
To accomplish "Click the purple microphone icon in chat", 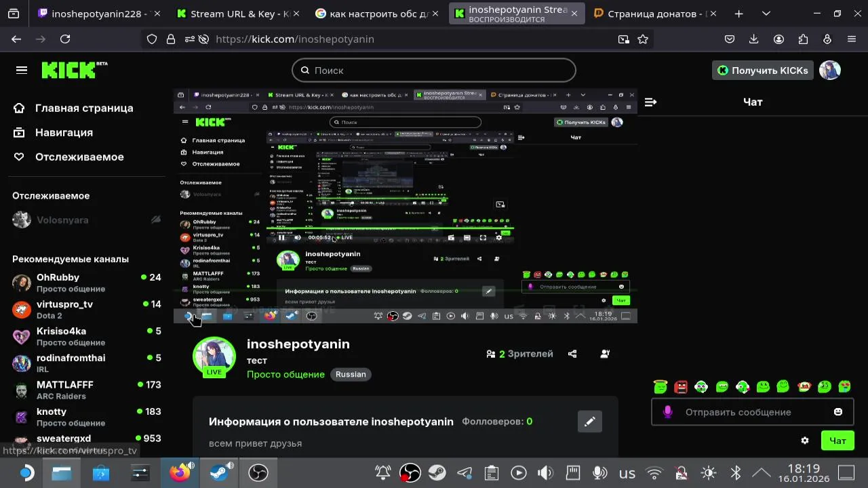I will tap(668, 412).
